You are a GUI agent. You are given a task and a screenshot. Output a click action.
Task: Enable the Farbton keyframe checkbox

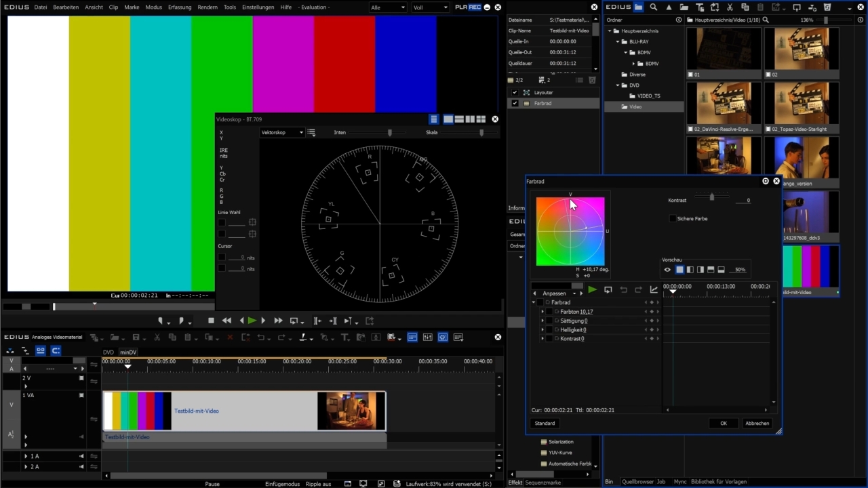coord(549,312)
